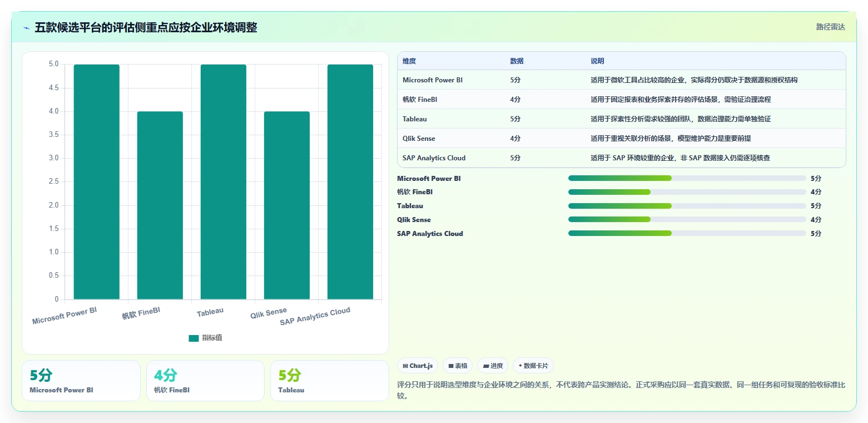Image resolution: width=868 pixels, height=423 pixels.
Task: Select the Microsoft Power BI cell in the table
Action: point(433,80)
